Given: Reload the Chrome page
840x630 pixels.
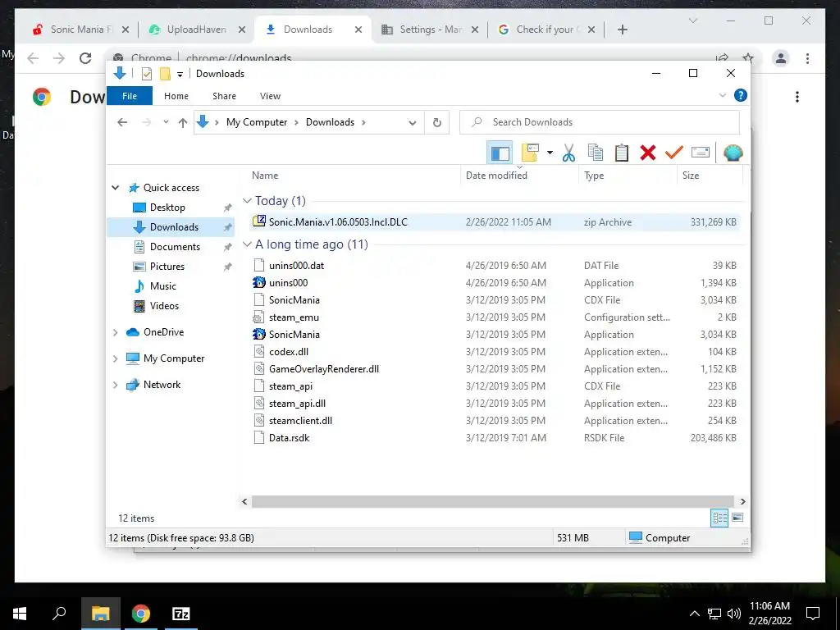Looking at the screenshot, I should pyautogui.click(x=85, y=58).
